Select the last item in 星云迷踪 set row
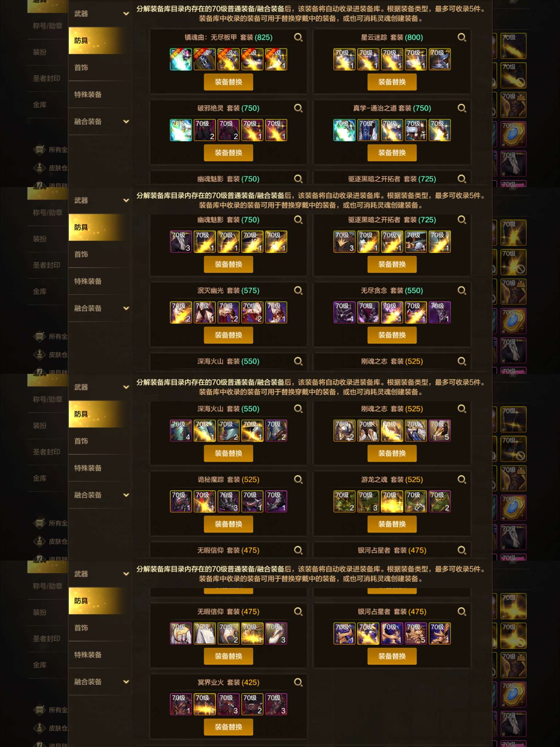Viewport: 560px width, 747px height. click(440, 59)
